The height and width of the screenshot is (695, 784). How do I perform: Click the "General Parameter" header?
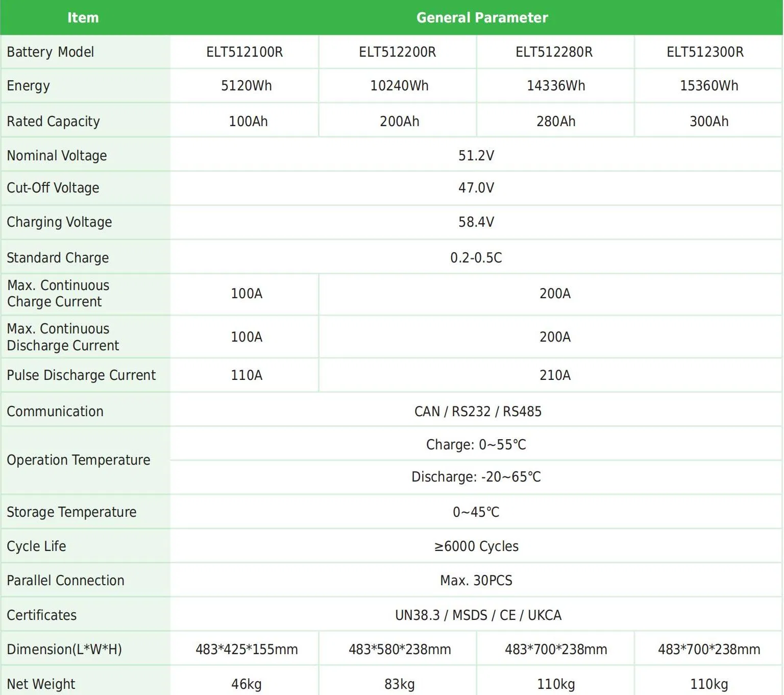482,18
